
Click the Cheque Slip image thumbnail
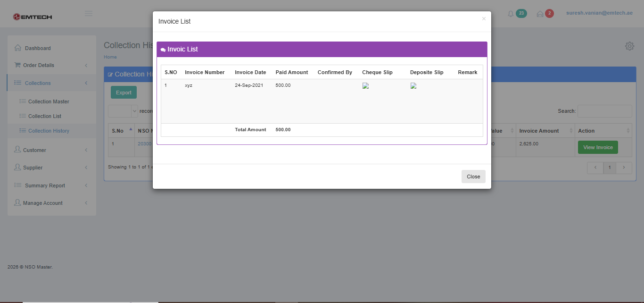[x=365, y=86]
